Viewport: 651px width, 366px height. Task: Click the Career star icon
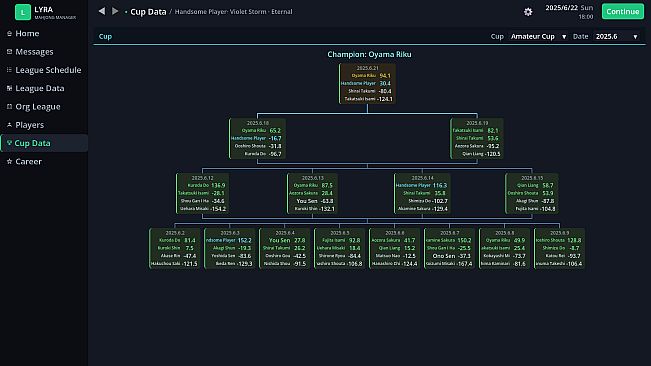click(9, 161)
